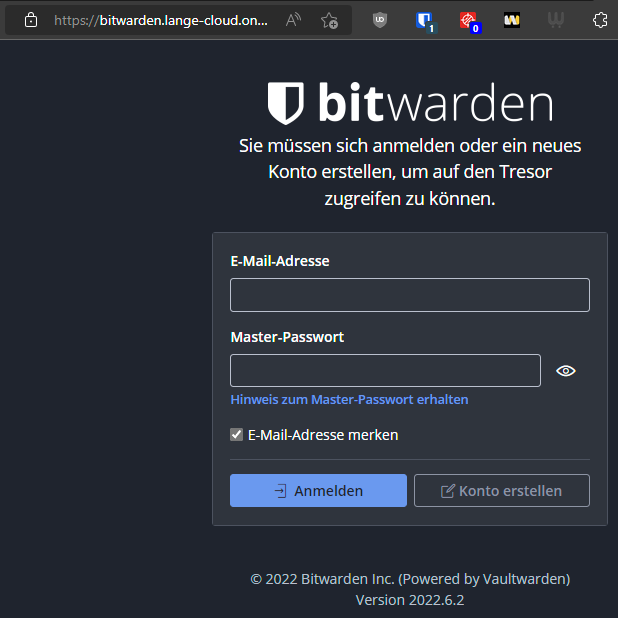Click the Bitwarden shield logo
Screen dimensions: 618x618
(x=286, y=103)
